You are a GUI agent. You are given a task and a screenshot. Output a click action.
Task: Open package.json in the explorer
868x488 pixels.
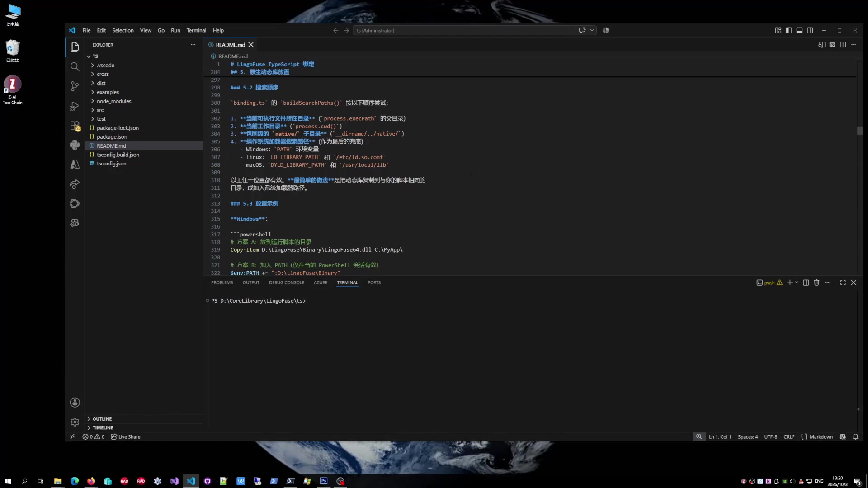[x=144, y=137]
